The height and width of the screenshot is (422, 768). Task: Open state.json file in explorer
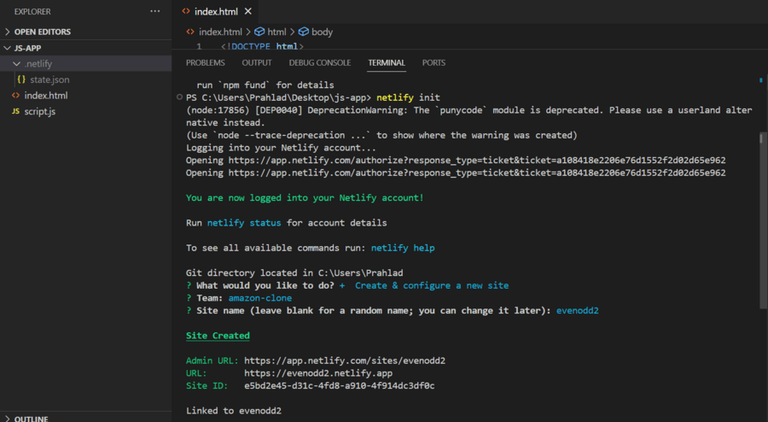[x=49, y=79]
